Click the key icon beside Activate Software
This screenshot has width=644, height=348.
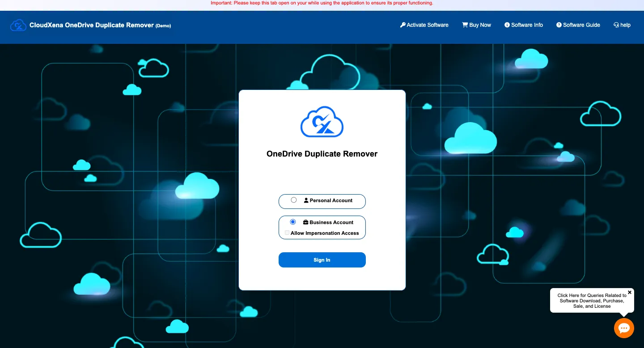coord(402,25)
